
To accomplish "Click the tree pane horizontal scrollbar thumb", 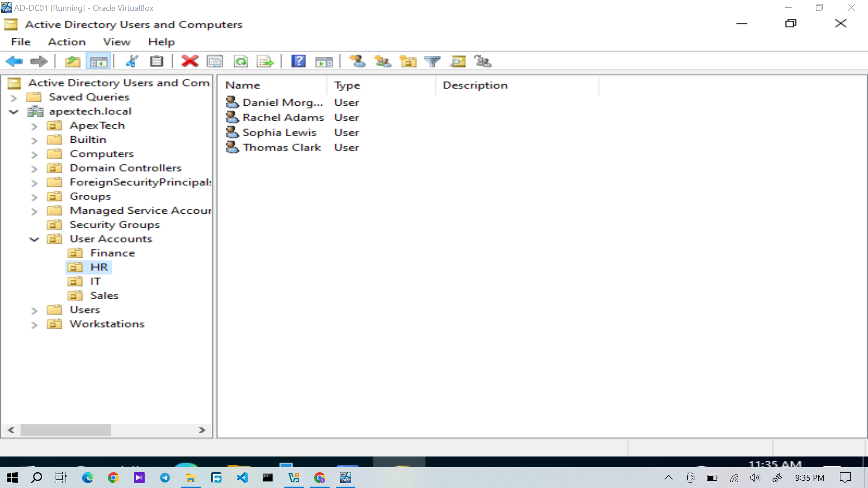I will pyautogui.click(x=66, y=430).
